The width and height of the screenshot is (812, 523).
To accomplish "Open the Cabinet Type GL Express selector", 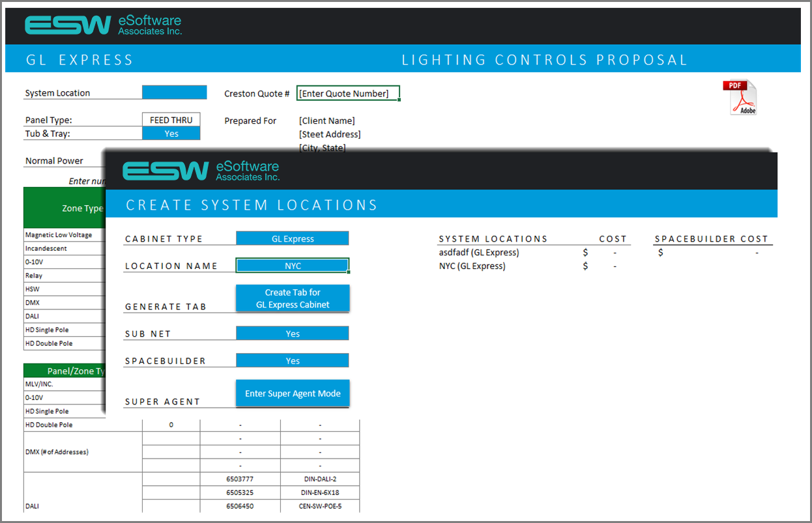I will click(293, 238).
